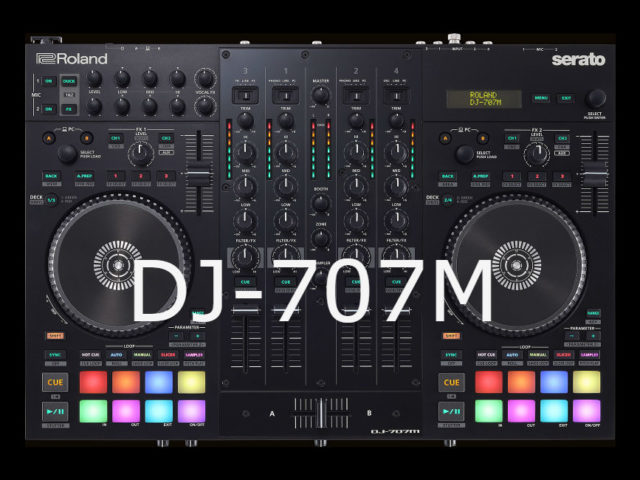Image resolution: width=640 pixels, height=480 pixels.
Task: Hit the yellow performance pad on left deck
Action: click(x=191, y=382)
